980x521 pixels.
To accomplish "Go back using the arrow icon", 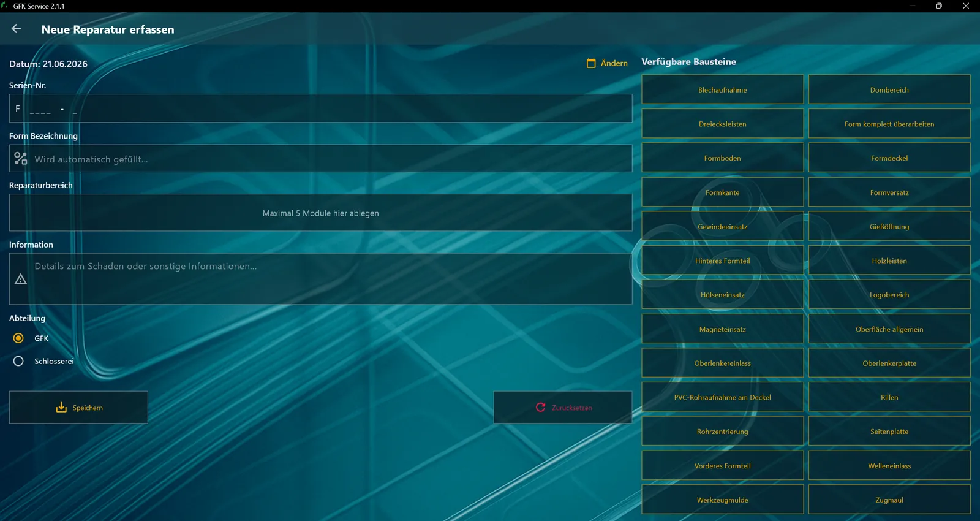I will click(17, 29).
